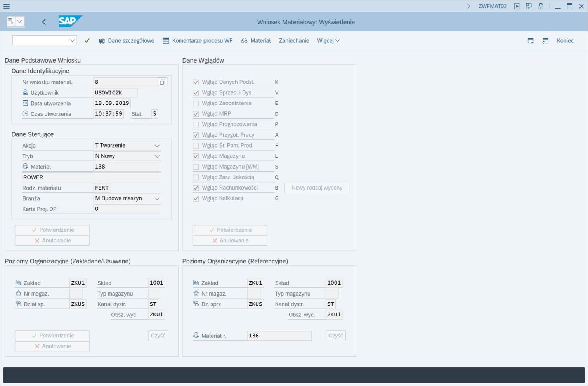Toggle Wgląd MRP checkbox
Image resolution: width=588 pixels, height=386 pixels.
click(196, 114)
